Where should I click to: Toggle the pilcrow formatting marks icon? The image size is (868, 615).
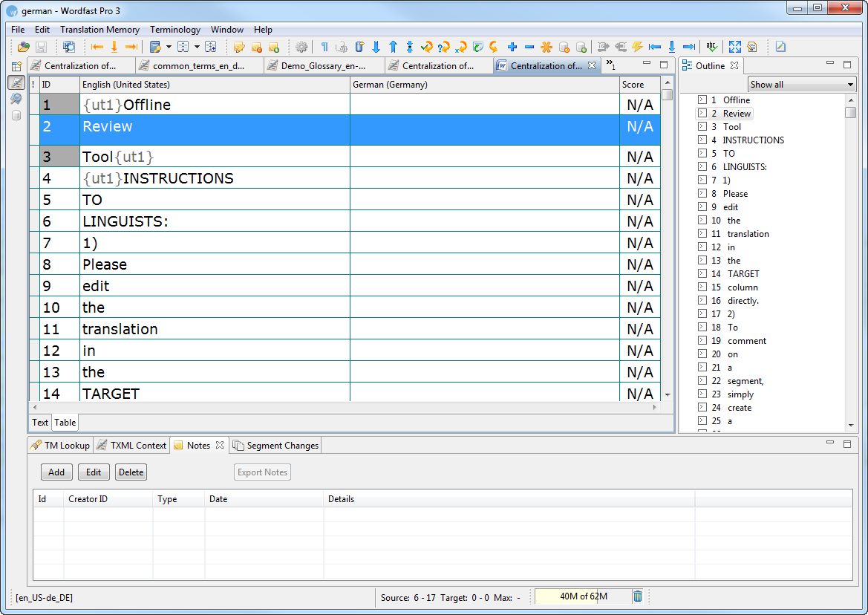324,47
